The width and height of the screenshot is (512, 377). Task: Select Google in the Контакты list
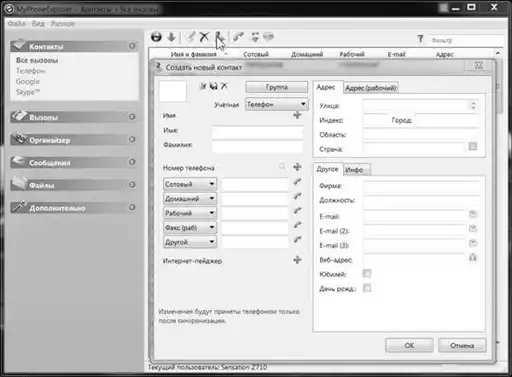pyautogui.click(x=28, y=81)
